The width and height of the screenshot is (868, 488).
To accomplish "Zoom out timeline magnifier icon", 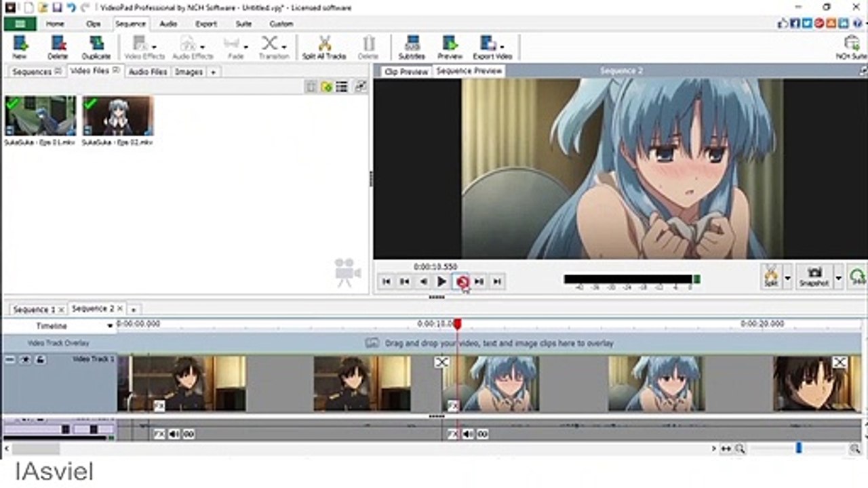I will (x=740, y=449).
